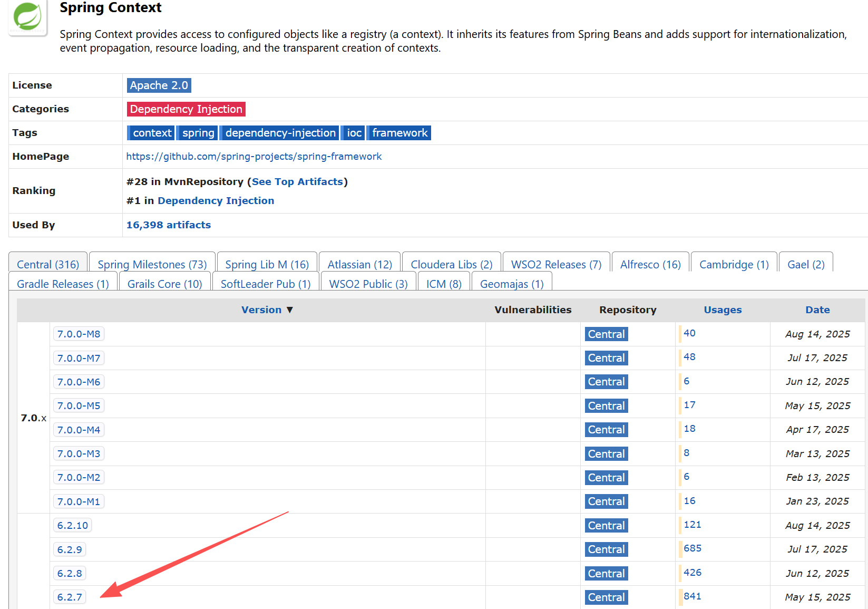
Task: Open the spring-framework GitHub homepage link
Action: click(254, 157)
